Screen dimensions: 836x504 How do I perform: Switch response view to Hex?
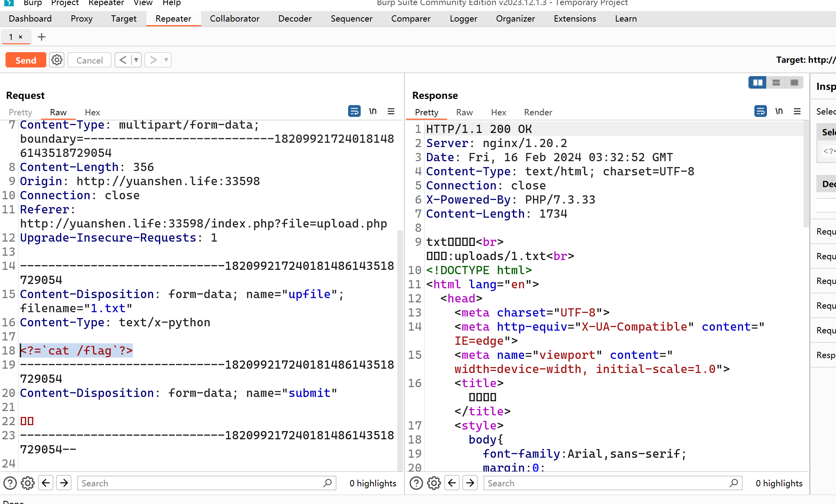point(498,112)
